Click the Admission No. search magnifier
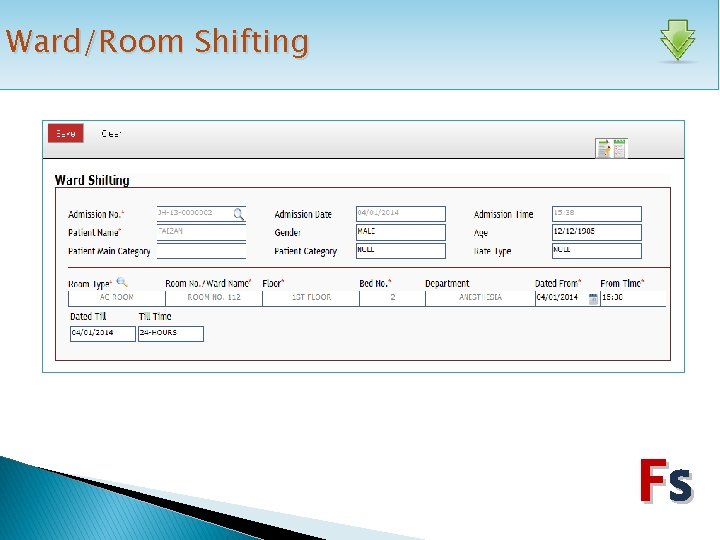Viewport: 720px width, 540px height. pyautogui.click(x=239, y=214)
